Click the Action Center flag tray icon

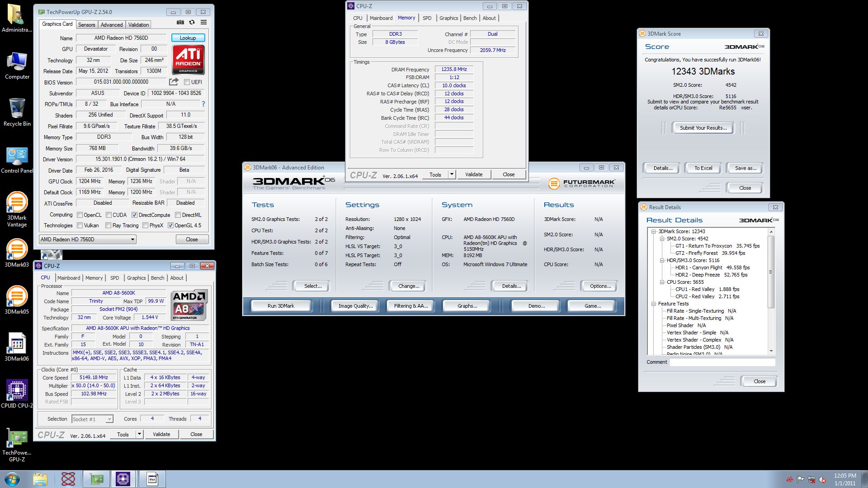point(801,479)
